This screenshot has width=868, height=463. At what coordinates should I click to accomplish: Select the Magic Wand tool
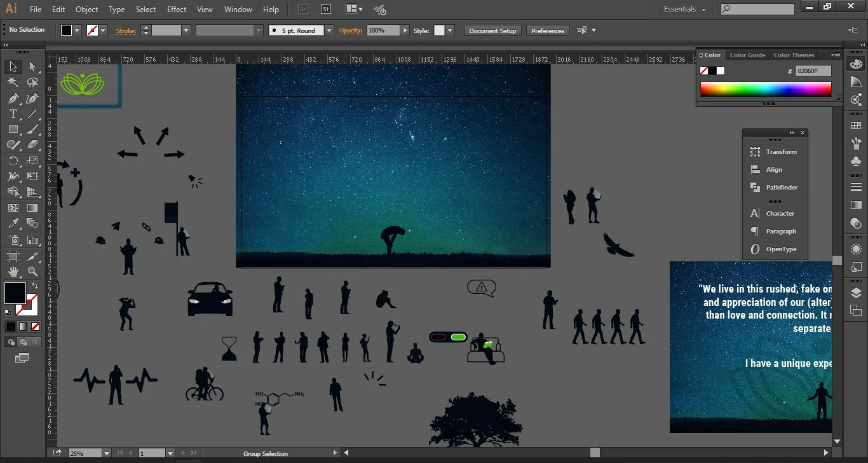point(13,83)
